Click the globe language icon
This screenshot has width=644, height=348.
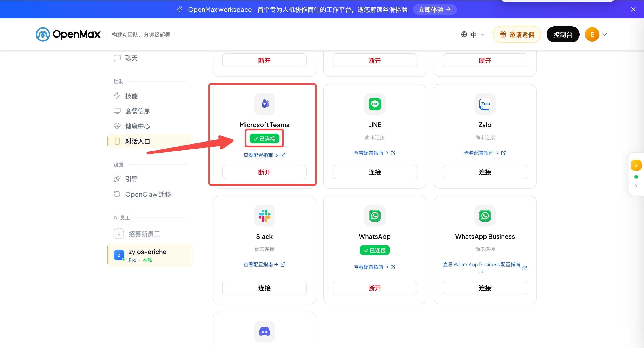point(464,34)
